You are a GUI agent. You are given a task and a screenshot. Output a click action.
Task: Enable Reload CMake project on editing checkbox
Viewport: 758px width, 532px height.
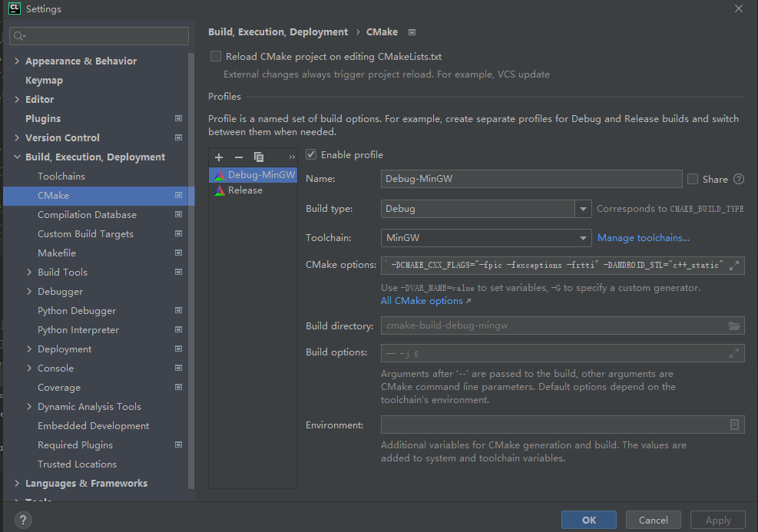(x=216, y=56)
